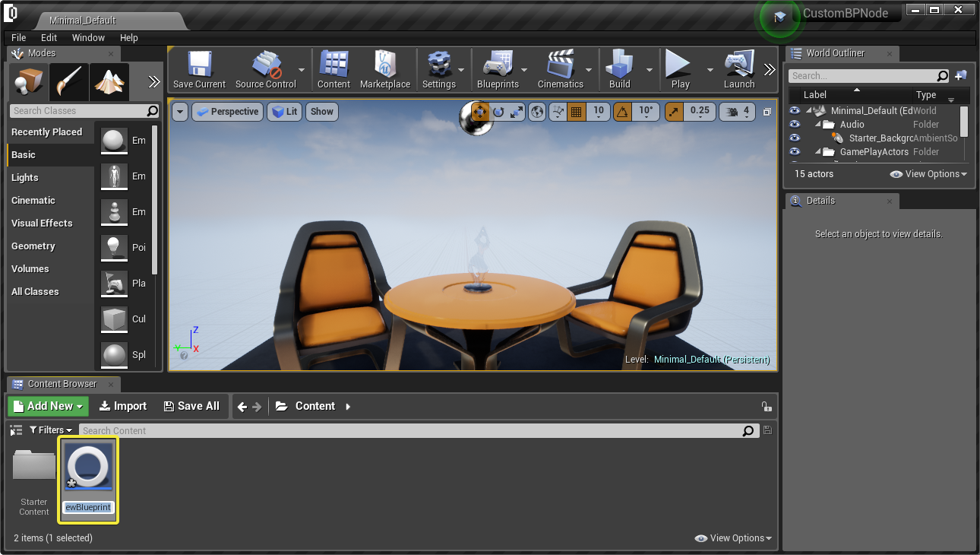Image resolution: width=980 pixels, height=555 pixels.
Task: Click the Save All button
Action: (191, 406)
